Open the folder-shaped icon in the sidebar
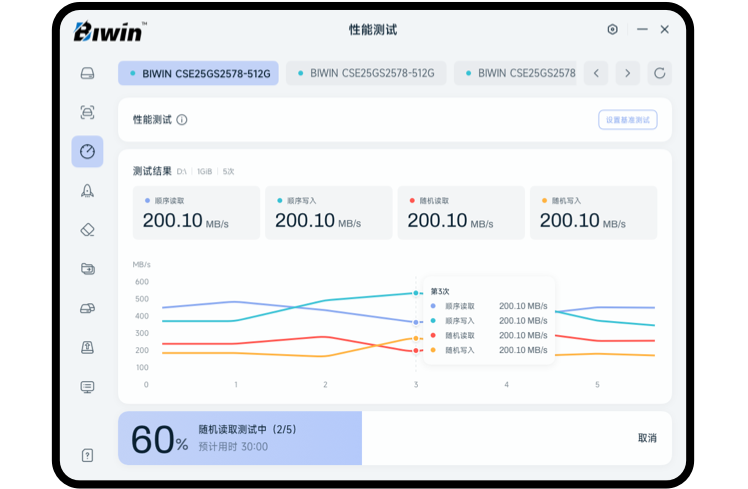 (x=87, y=268)
